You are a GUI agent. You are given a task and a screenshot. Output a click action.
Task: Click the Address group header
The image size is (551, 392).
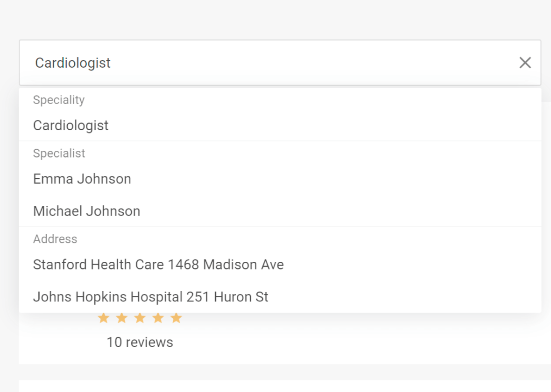pyautogui.click(x=55, y=239)
